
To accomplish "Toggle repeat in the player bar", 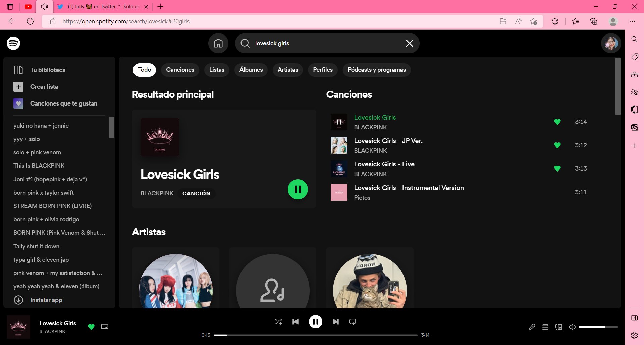I will [353, 322].
